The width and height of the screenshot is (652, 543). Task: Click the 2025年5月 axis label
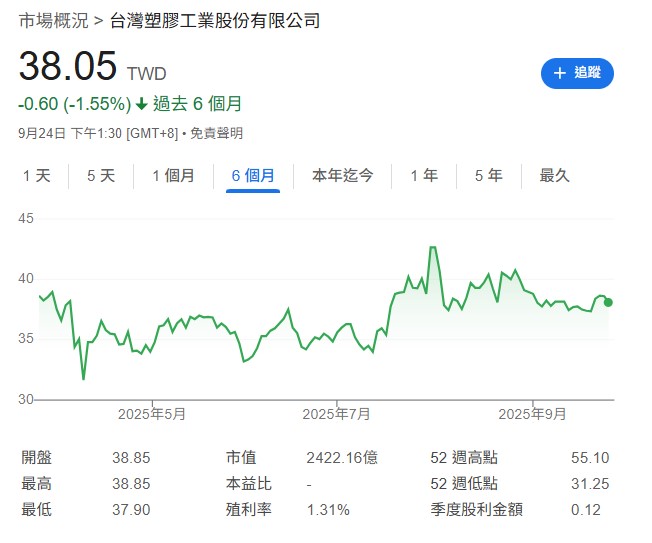click(152, 414)
